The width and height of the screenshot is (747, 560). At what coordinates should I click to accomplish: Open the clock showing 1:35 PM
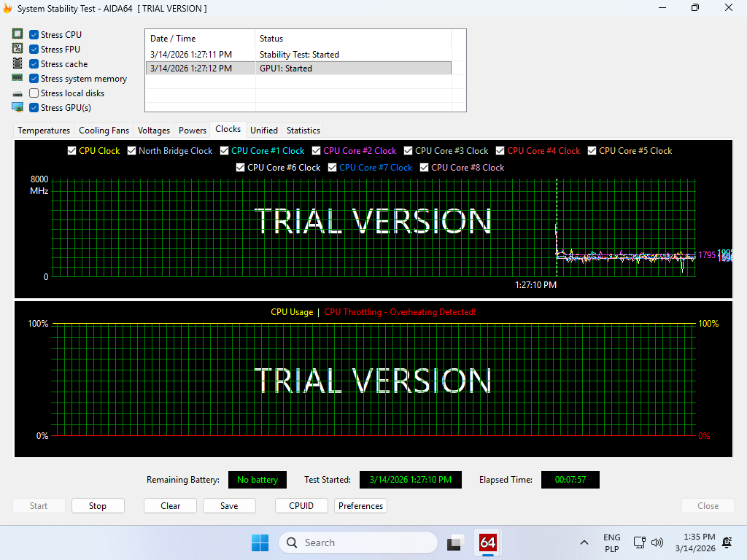[x=695, y=542]
